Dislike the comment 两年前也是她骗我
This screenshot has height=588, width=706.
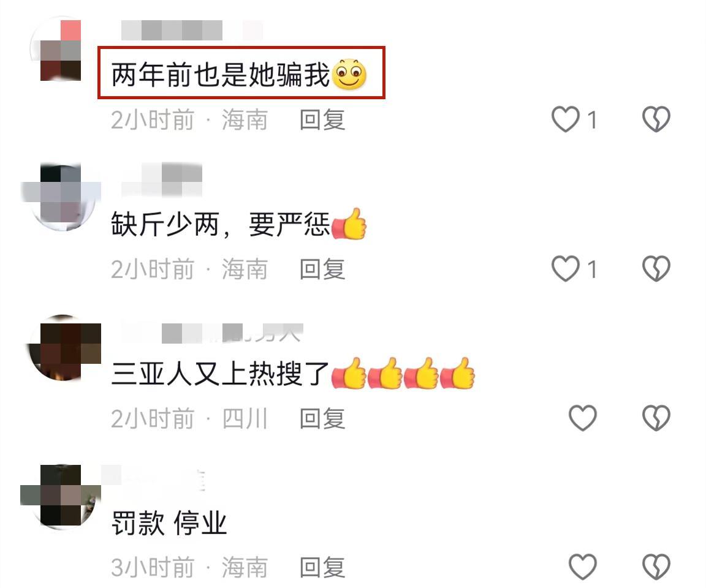point(656,119)
